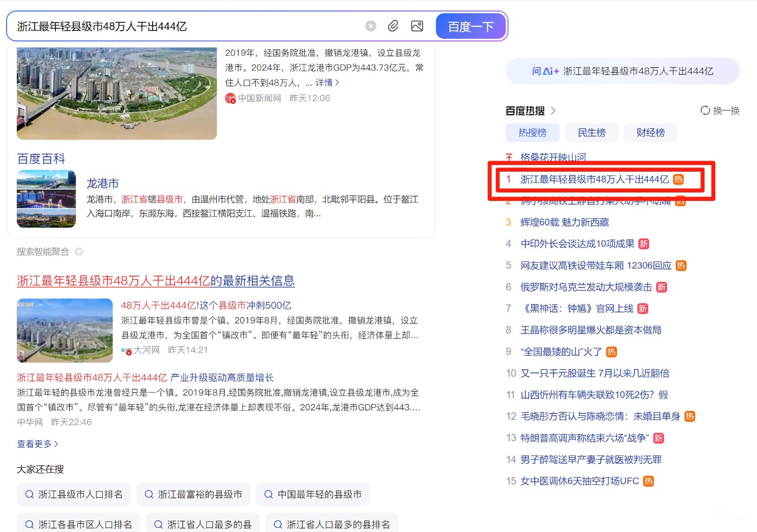Switch to 热搜榜 tab

pos(532,133)
